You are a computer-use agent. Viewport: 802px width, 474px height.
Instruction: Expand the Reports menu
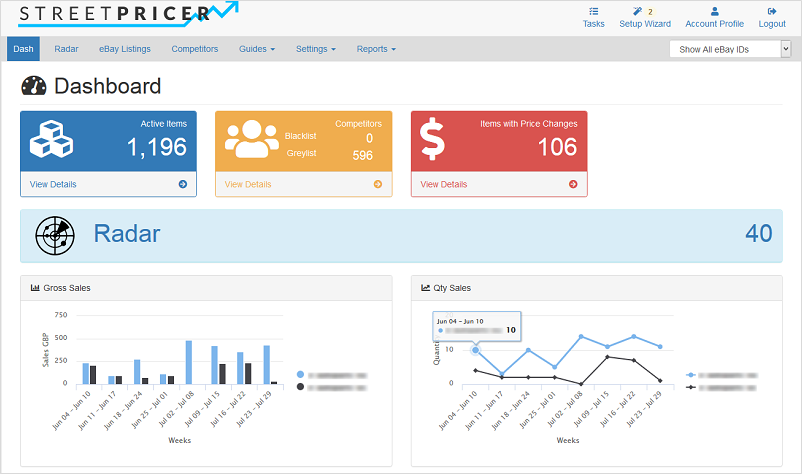tap(376, 49)
